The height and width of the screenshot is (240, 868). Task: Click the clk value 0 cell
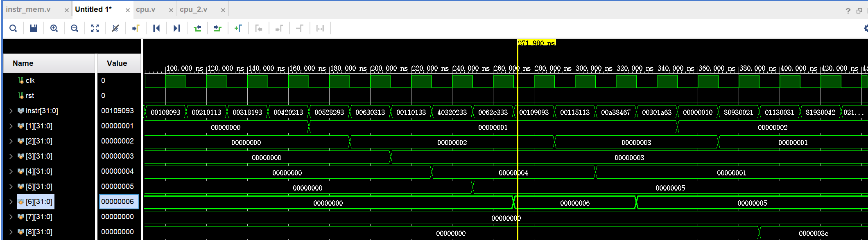pos(103,81)
